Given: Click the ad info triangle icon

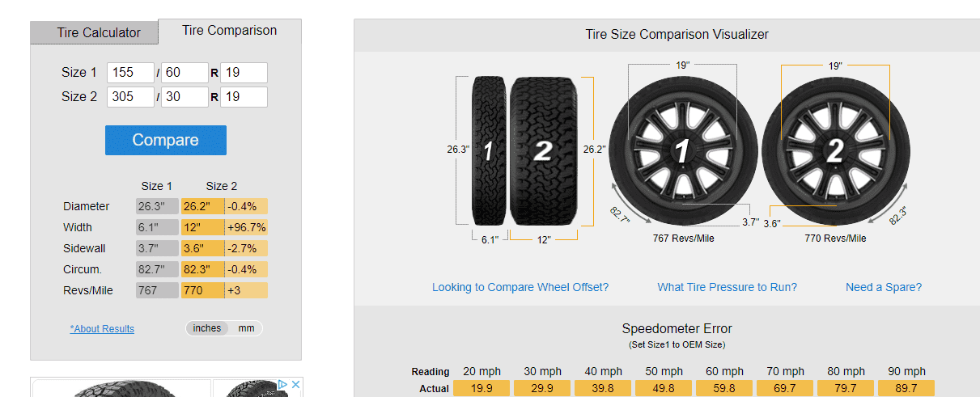Looking at the screenshot, I should tap(283, 385).
